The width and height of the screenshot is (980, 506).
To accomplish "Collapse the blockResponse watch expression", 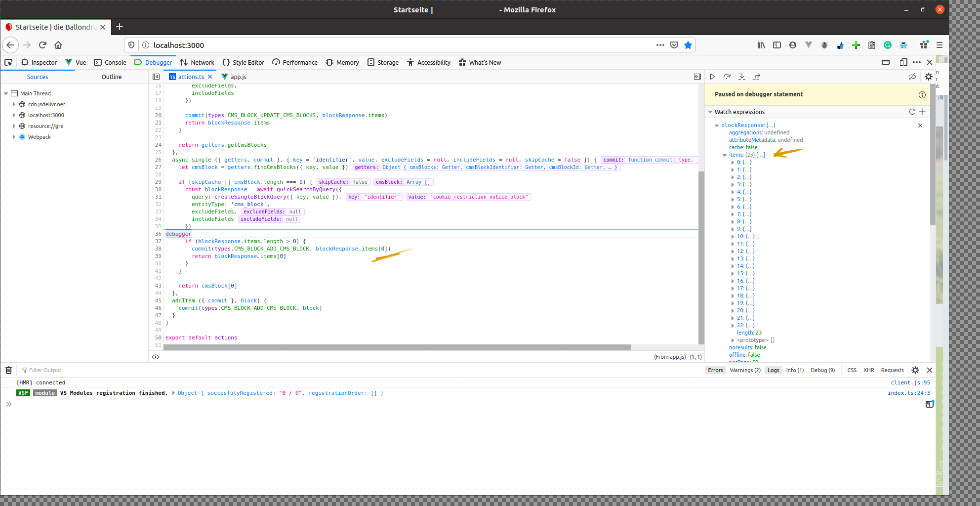I will point(717,125).
